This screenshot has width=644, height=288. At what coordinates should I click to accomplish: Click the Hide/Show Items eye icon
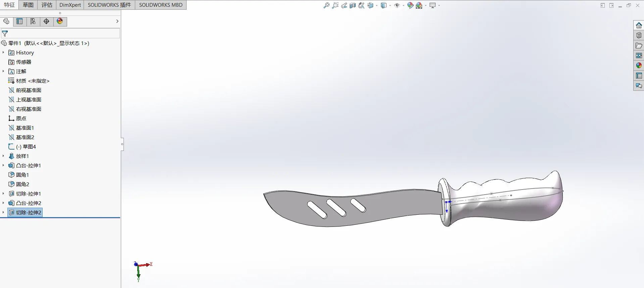(397, 5)
